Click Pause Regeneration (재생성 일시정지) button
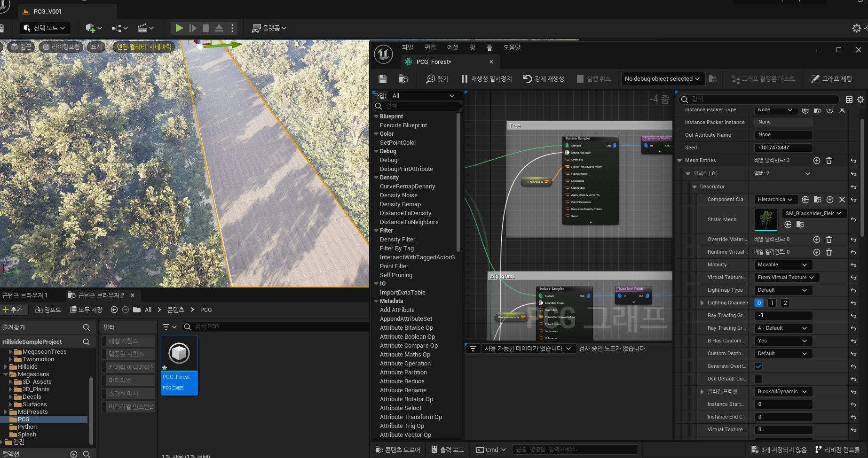 click(486, 79)
